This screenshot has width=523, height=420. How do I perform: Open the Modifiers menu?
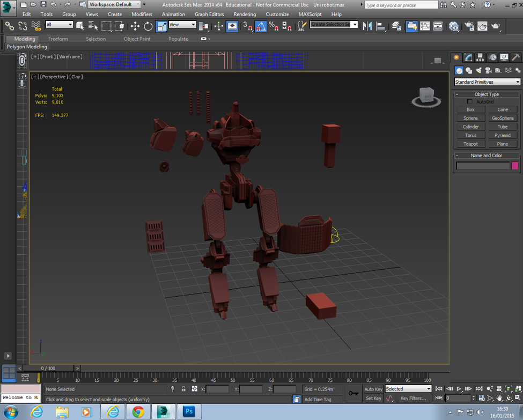[x=142, y=14]
